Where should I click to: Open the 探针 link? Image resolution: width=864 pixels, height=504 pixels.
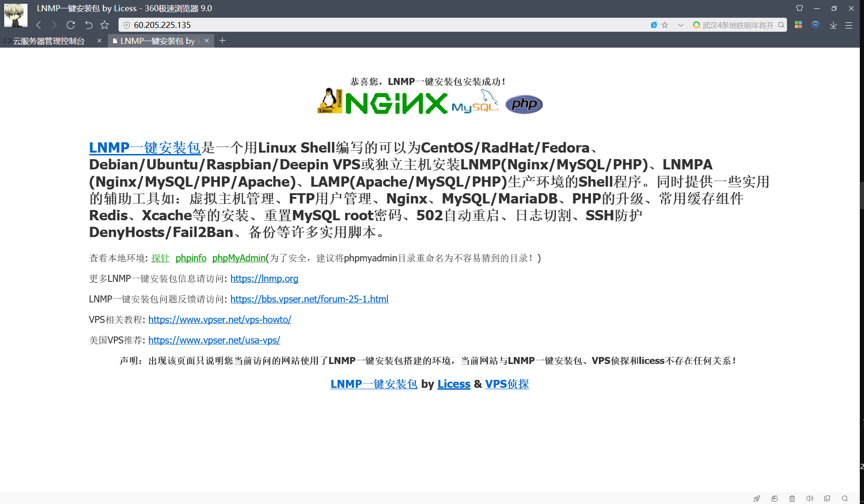[x=160, y=258]
